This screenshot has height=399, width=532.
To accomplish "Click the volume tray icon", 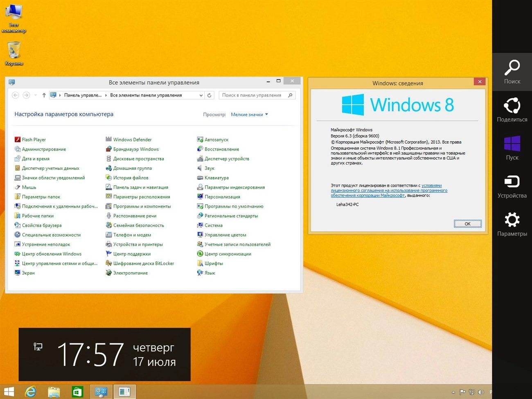I will [x=481, y=392].
